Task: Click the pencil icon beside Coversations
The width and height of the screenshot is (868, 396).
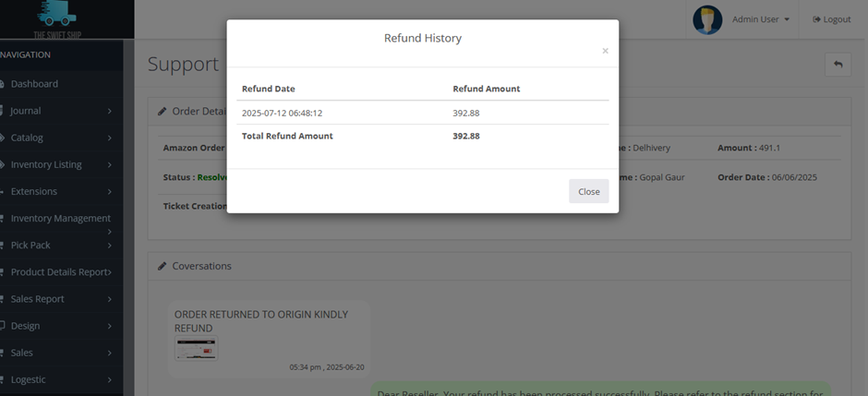Action: 163,266
